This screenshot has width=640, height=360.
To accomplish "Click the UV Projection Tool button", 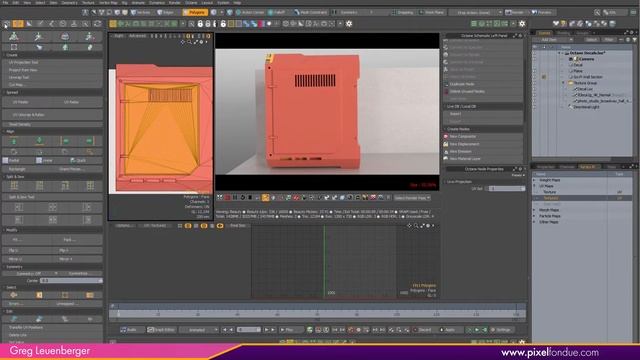I will tap(52, 62).
